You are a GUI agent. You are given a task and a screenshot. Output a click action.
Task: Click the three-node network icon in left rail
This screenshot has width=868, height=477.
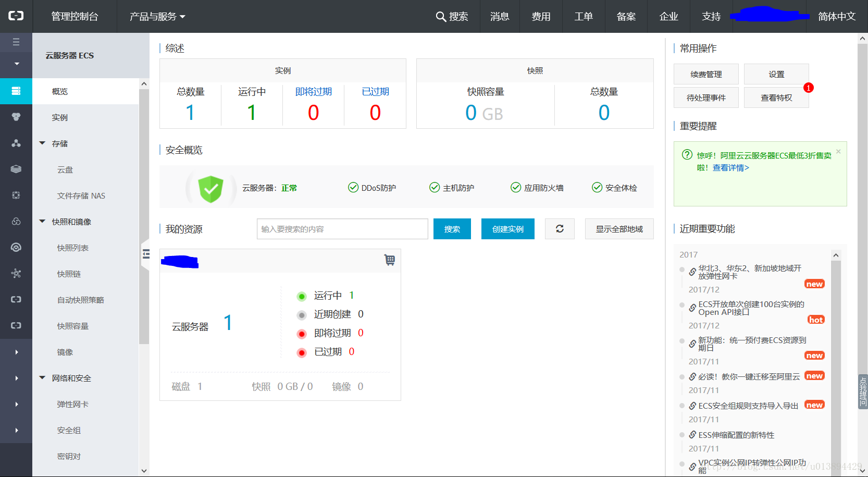[16, 143]
